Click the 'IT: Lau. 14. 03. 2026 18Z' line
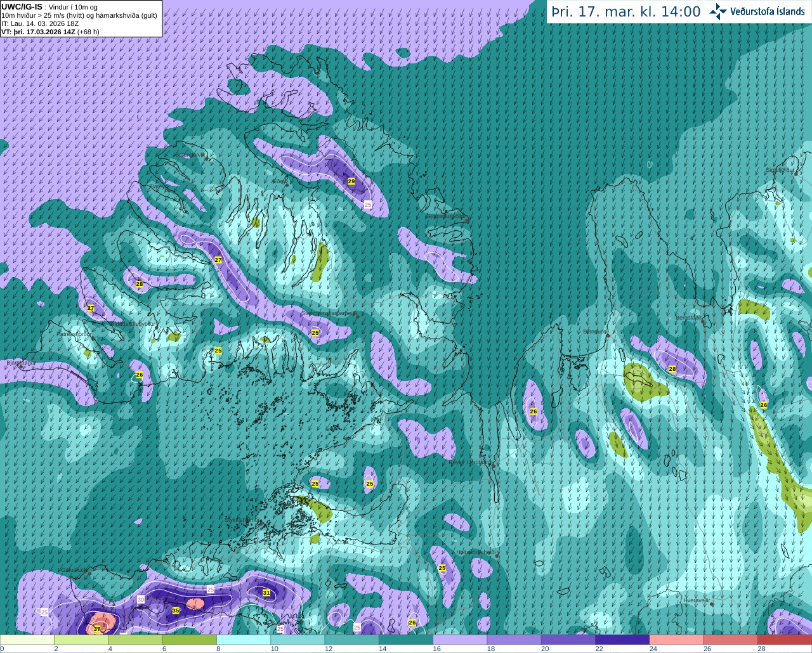The width and height of the screenshot is (812, 653). [40, 23]
